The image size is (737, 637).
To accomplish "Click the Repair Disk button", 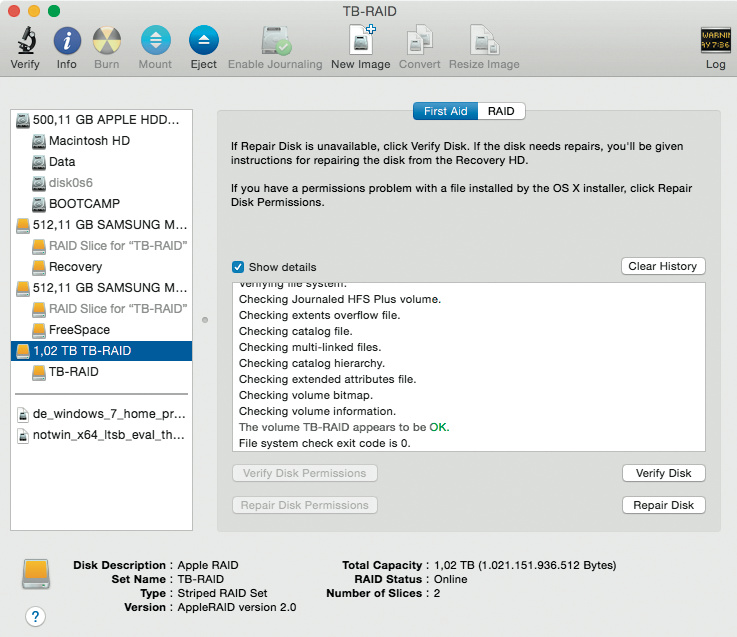I will click(663, 505).
